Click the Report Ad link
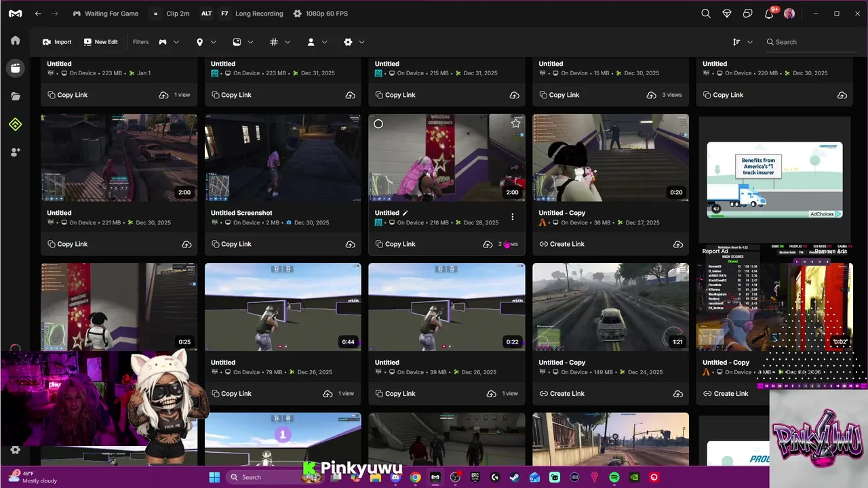 tap(715, 251)
